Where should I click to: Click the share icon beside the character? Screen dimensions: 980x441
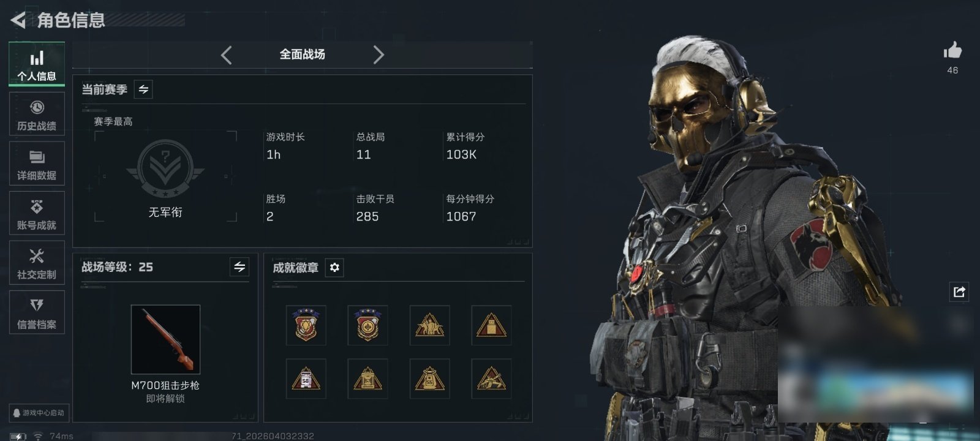pos(959,292)
